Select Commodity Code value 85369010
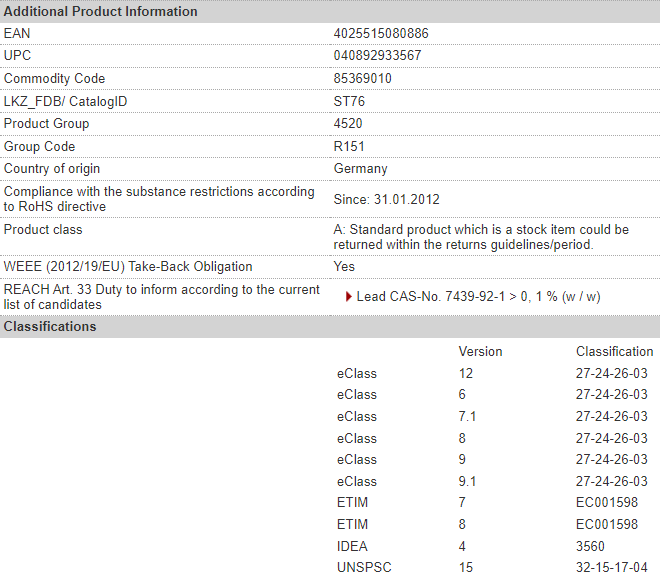Screen dimensions: 662x578 coord(363,78)
